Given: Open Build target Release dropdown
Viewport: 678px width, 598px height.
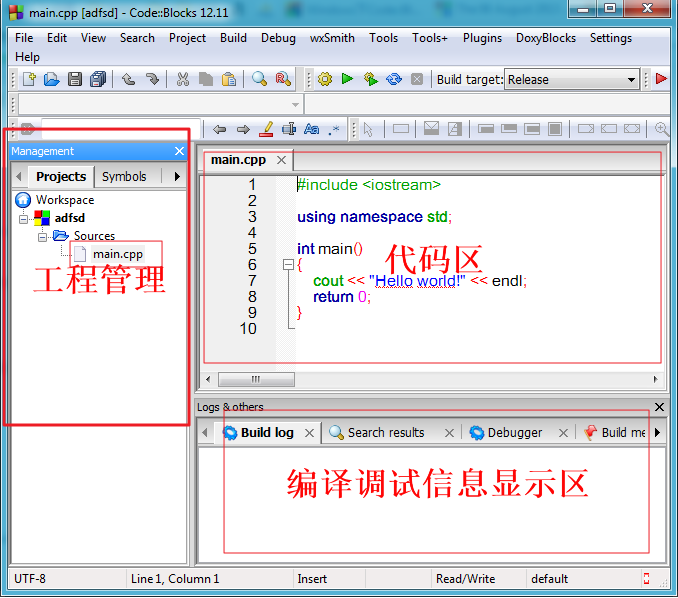Looking at the screenshot, I should [x=572, y=80].
